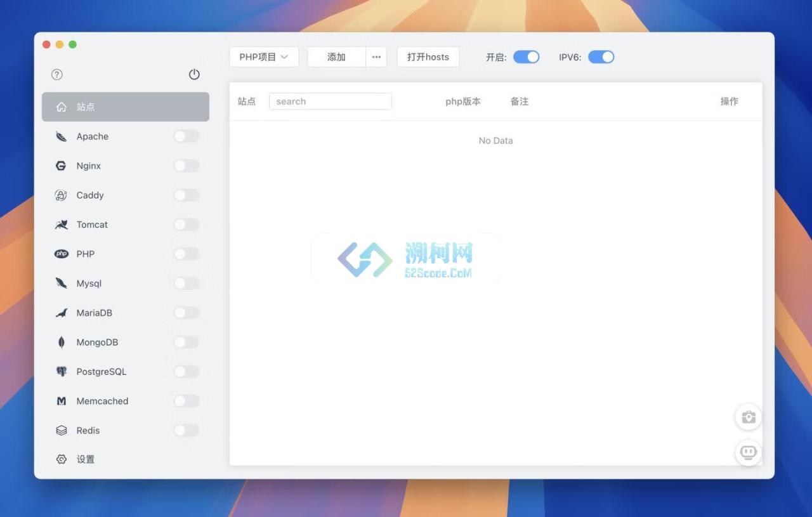Toggle the MongoDB service switch
The image size is (812, 517).
coord(187,343)
